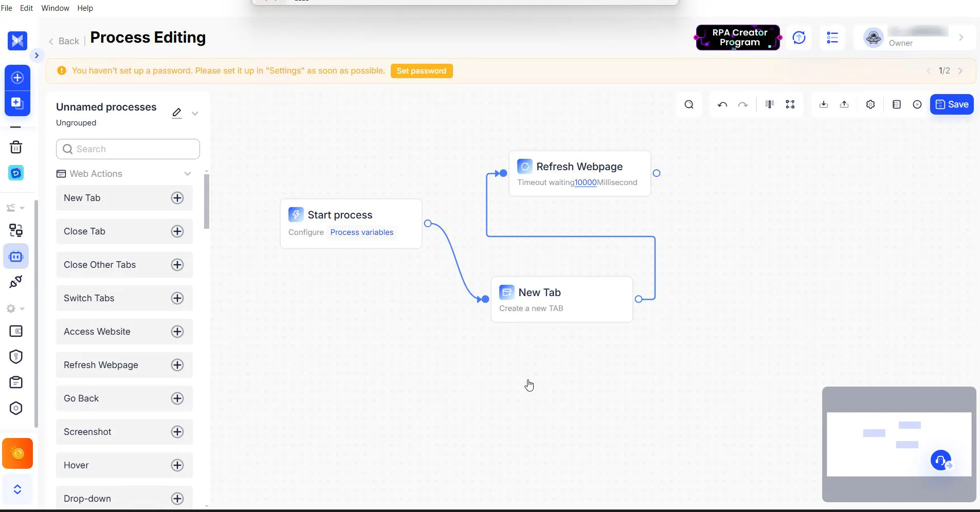980x512 pixels.
Task: Open the customer support headset button
Action: click(941, 460)
